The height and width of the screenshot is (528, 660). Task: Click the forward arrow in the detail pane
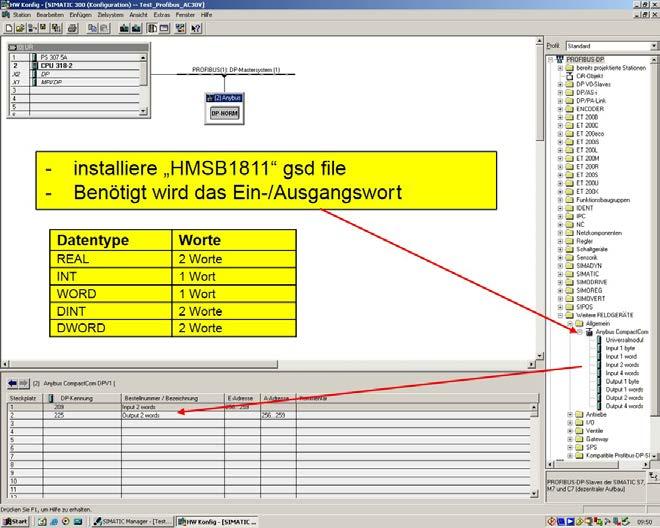coord(24,383)
